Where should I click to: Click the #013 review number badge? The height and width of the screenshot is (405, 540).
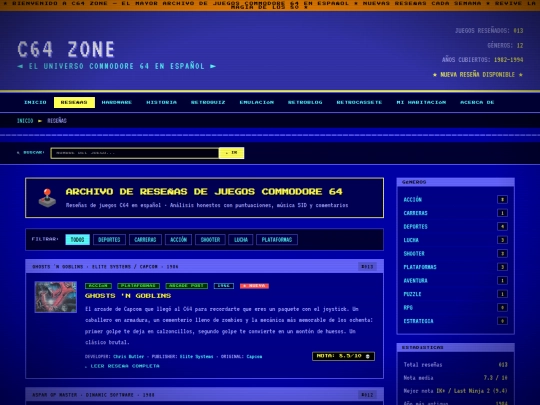pyautogui.click(x=367, y=267)
